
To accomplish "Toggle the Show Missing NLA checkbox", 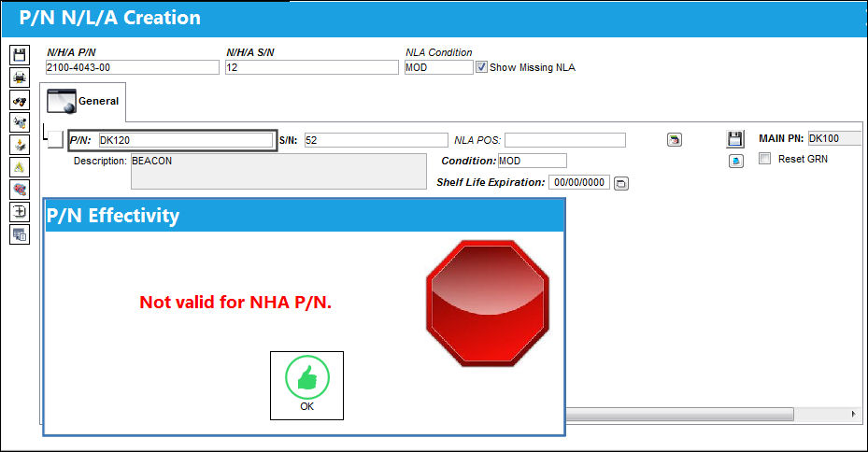I will click(481, 67).
